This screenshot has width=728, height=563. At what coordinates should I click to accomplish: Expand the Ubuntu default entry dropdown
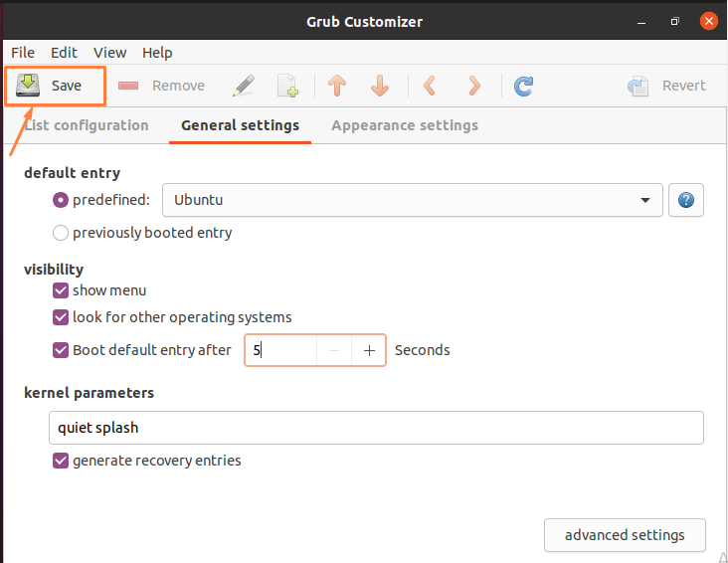(x=413, y=200)
